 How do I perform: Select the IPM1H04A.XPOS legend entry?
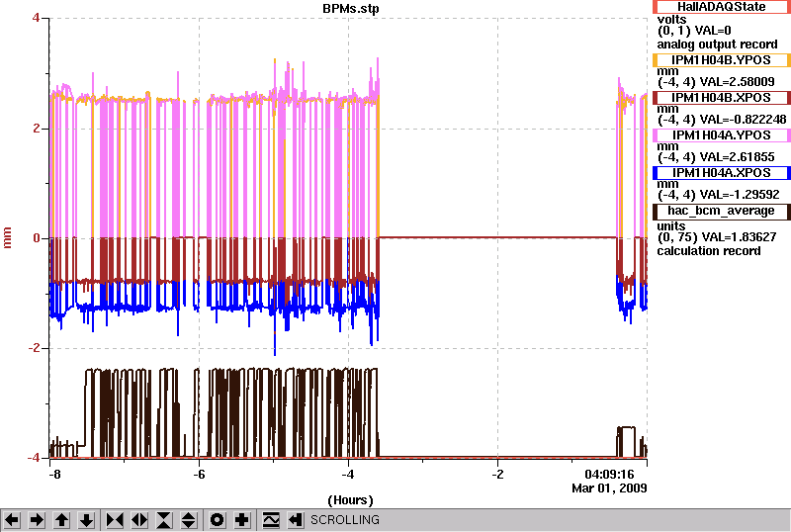point(722,173)
